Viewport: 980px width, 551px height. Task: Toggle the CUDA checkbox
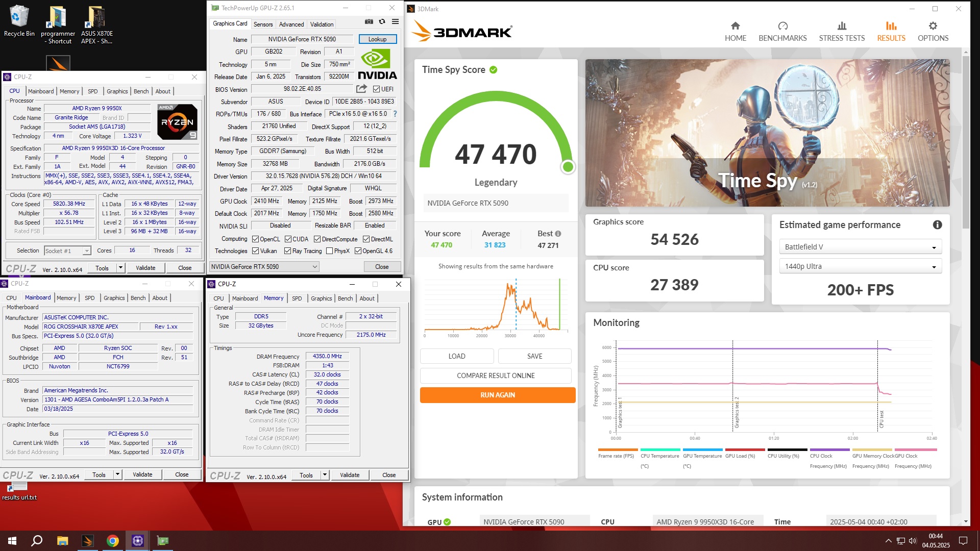pyautogui.click(x=288, y=239)
